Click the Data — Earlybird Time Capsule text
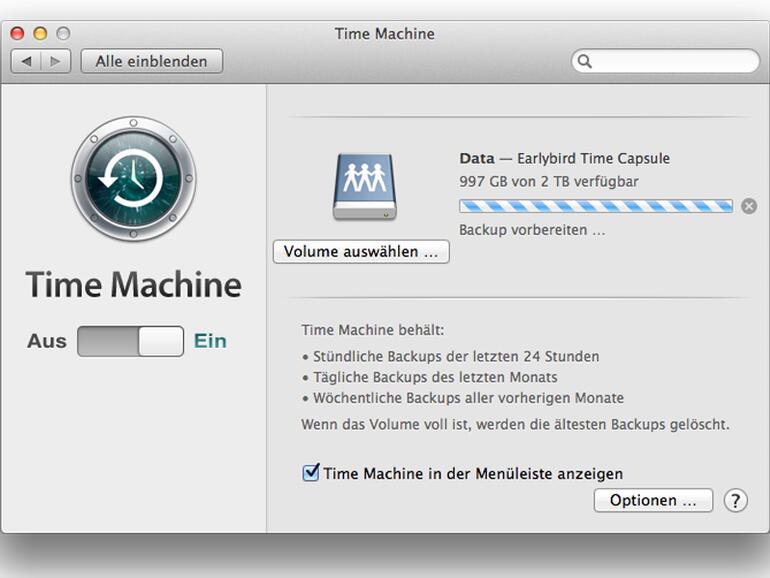 coord(564,159)
